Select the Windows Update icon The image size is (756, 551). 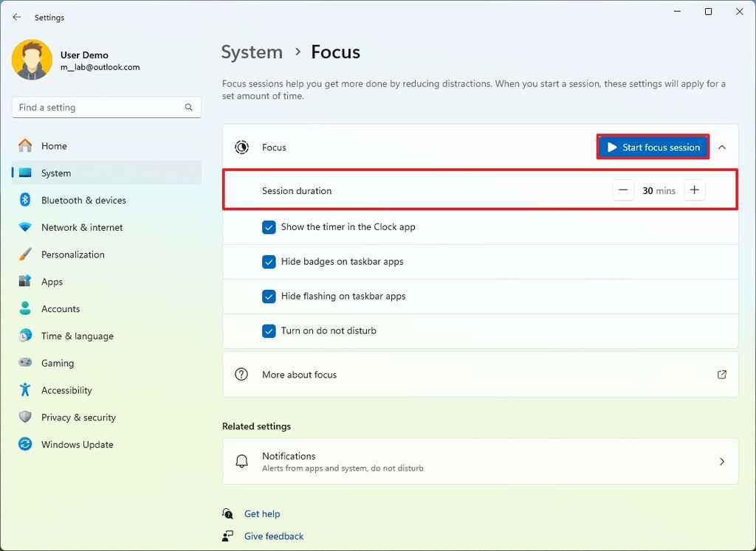(24, 444)
